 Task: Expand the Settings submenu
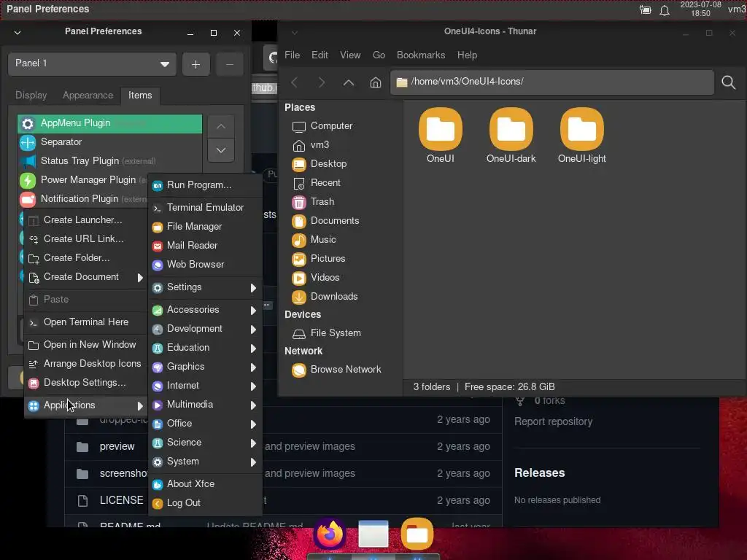point(205,287)
